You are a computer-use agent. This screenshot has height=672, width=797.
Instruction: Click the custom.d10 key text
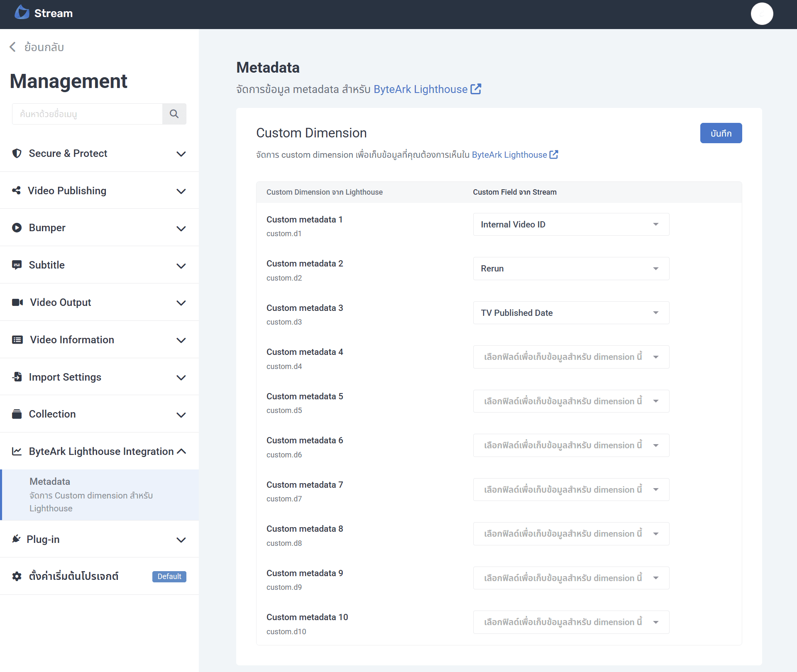[x=286, y=631]
